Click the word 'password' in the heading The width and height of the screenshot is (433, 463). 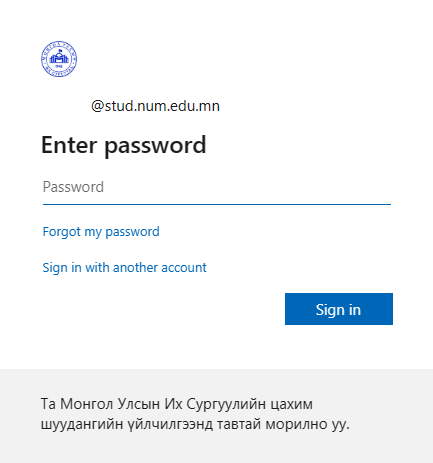pos(156,147)
